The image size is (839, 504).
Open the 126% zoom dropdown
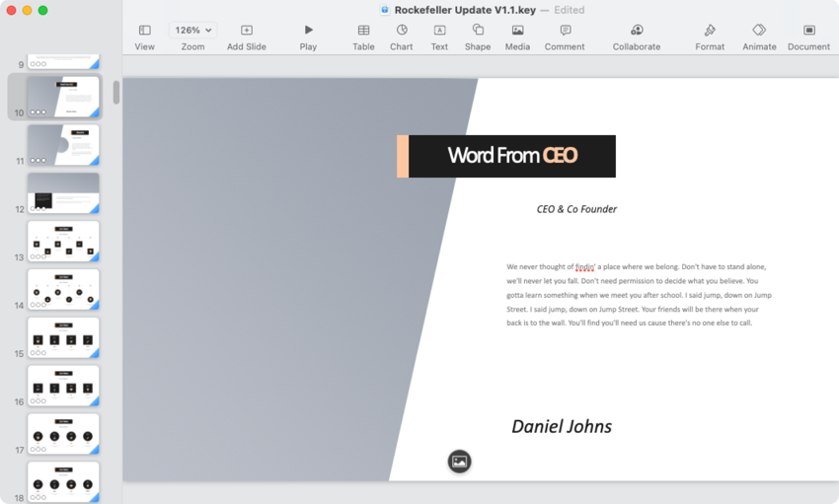[193, 30]
